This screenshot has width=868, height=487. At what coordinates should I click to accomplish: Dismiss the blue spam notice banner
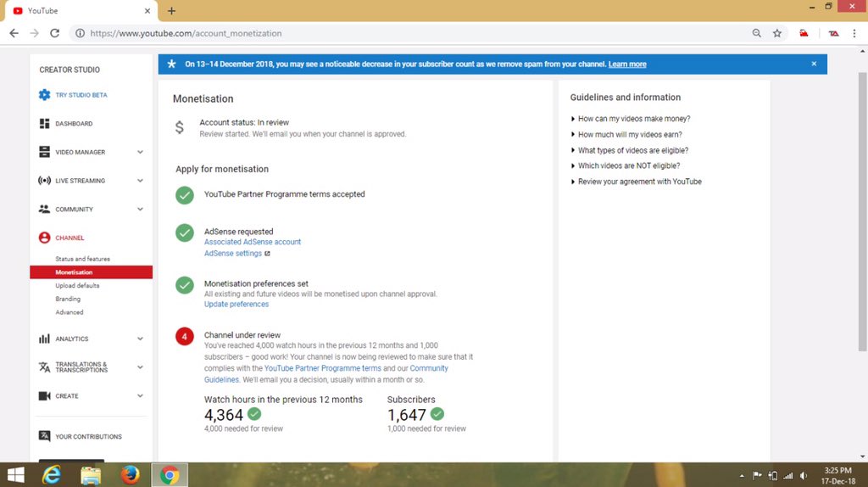click(814, 64)
